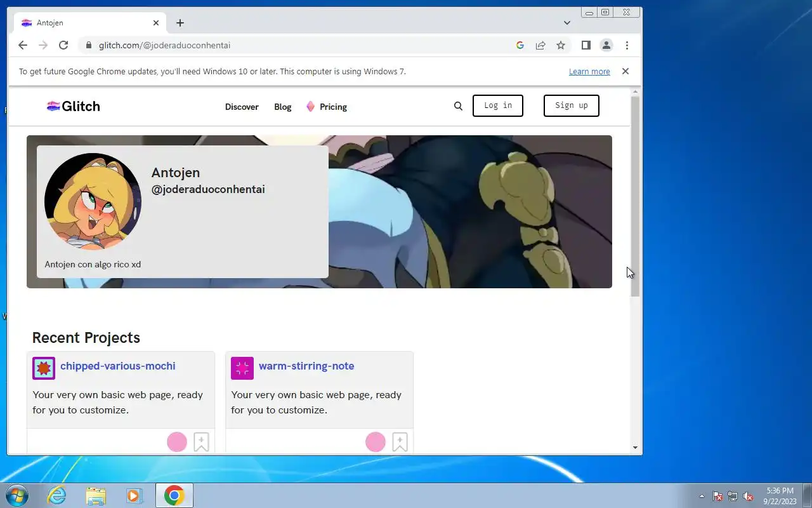The width and height of the screenshot is (812, 508).
Task: Open the Discover page
Action: tap(242, 107)
